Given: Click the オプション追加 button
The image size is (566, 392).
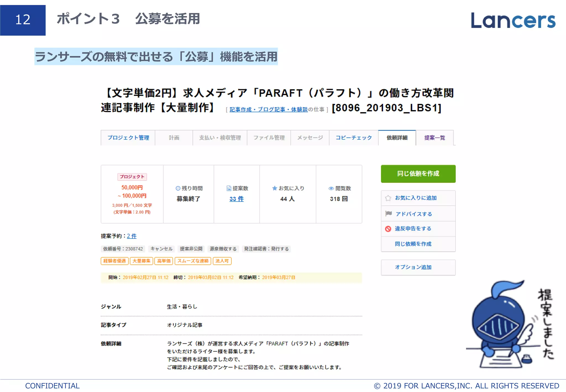Looking at the screenshot, I should (x=418, y=267).
